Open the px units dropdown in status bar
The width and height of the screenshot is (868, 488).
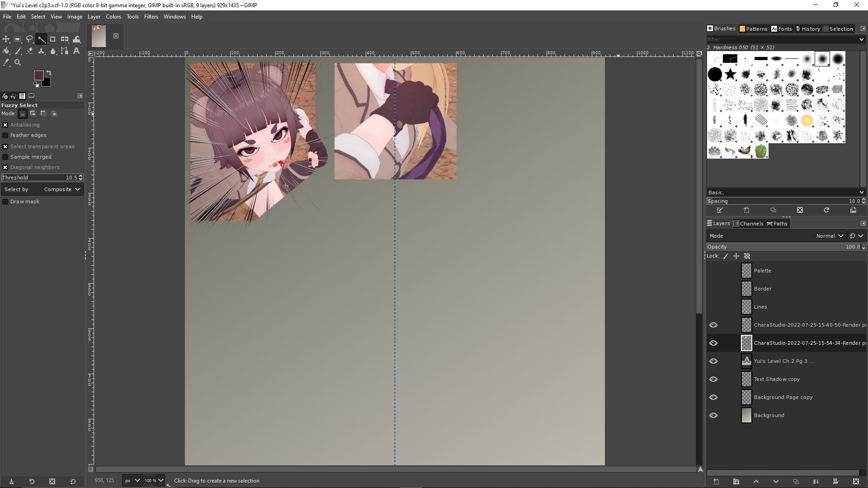(x=132, y=480)
